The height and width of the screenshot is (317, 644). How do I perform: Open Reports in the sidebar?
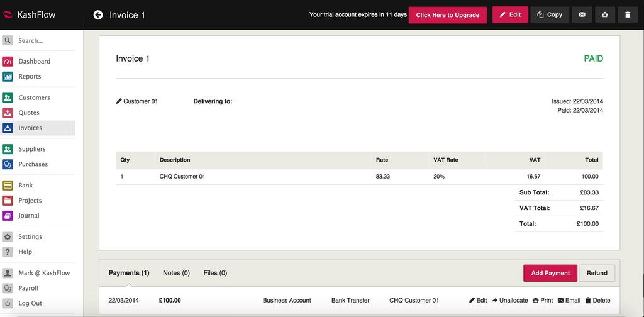tap(30, 76)
